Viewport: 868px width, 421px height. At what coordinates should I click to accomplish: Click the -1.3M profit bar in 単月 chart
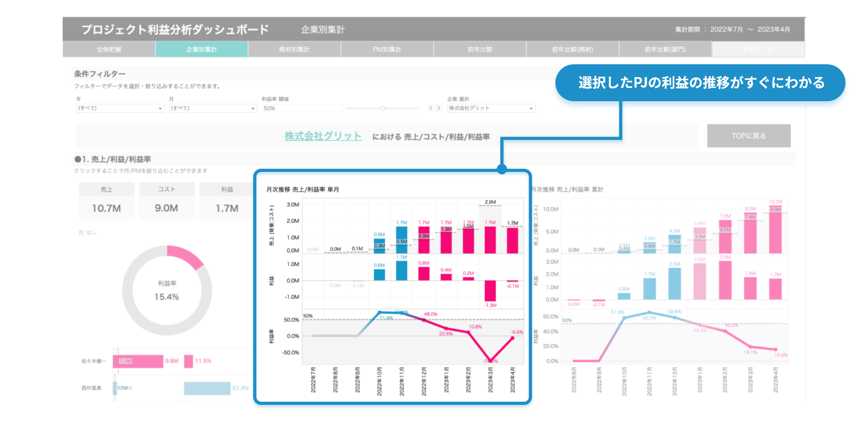tap(490, 291)
